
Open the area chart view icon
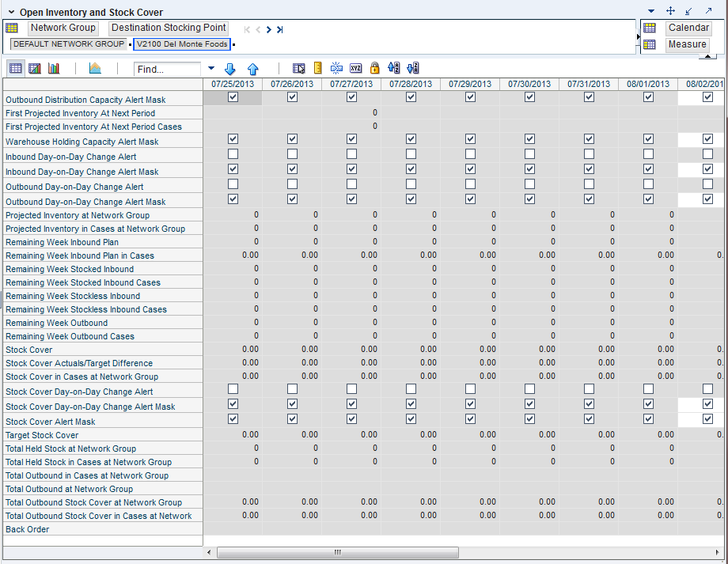pos(95,69)
